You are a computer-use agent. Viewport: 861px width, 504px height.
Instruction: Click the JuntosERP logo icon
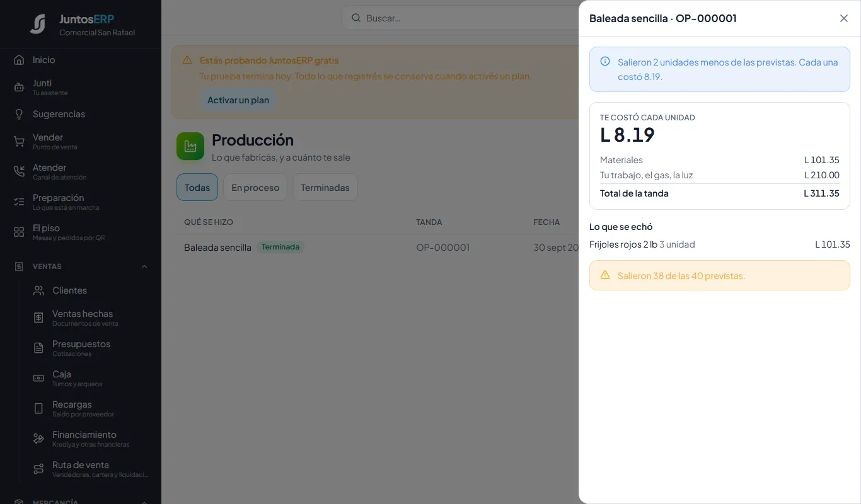pos(38,24)
